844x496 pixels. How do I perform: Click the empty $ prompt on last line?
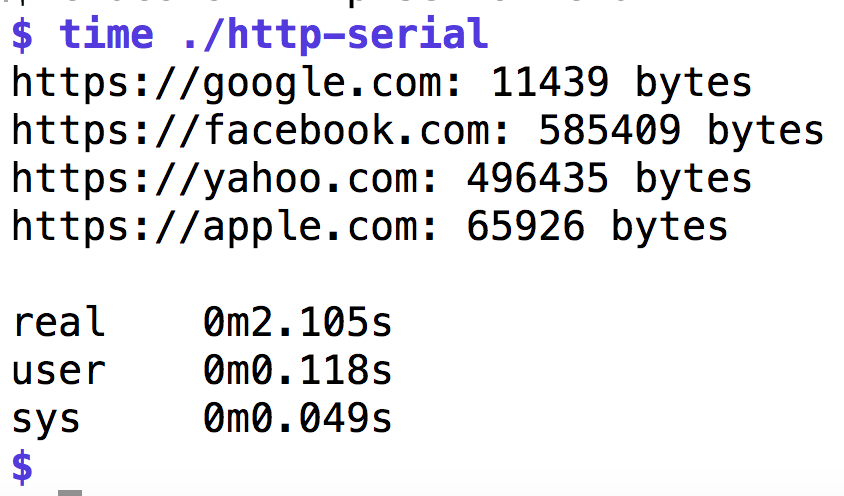click(x=22, y=466)
